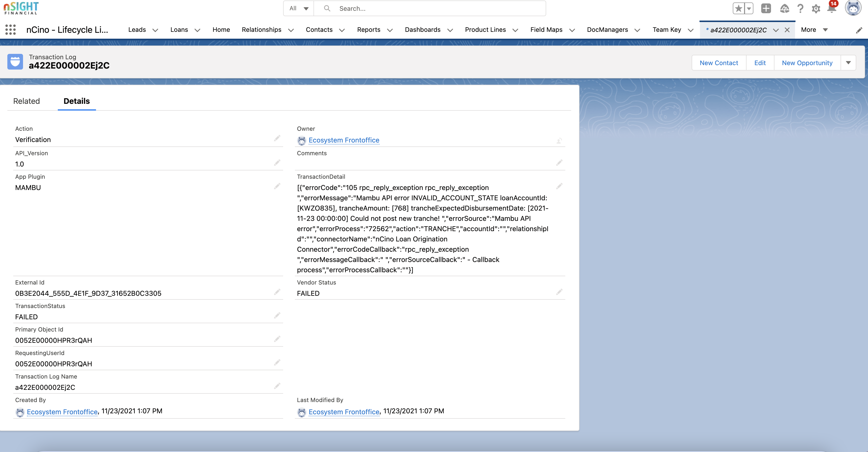The width and height of the screenshot is (868, 452).
Task: Click inside the Search field
Action: click(404, 8)
